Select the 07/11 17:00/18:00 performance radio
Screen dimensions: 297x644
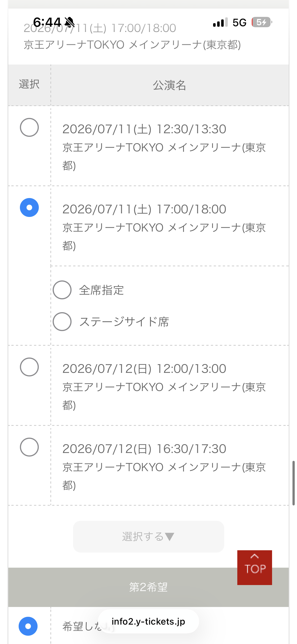point(29,208)
